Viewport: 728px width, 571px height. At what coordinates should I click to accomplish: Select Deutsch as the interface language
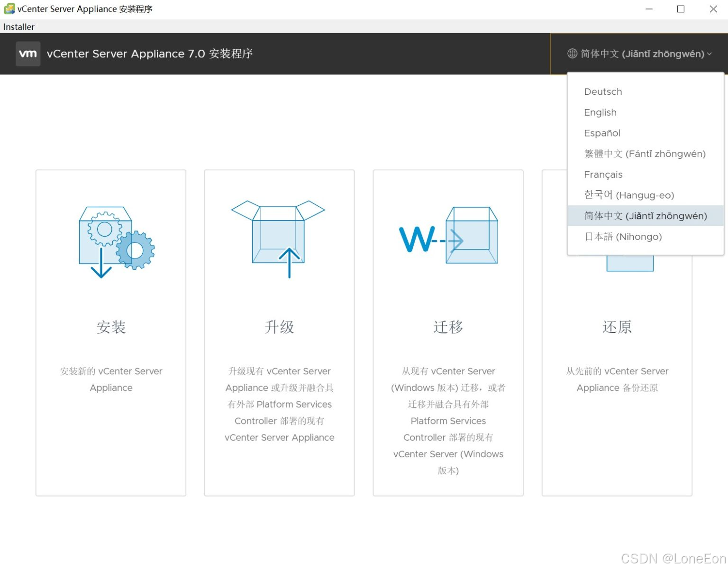603,92
